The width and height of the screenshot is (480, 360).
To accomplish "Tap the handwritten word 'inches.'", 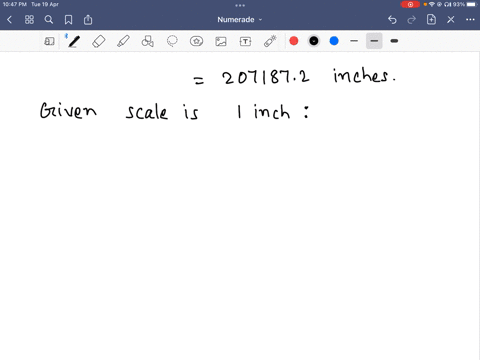I will (364, 75).
